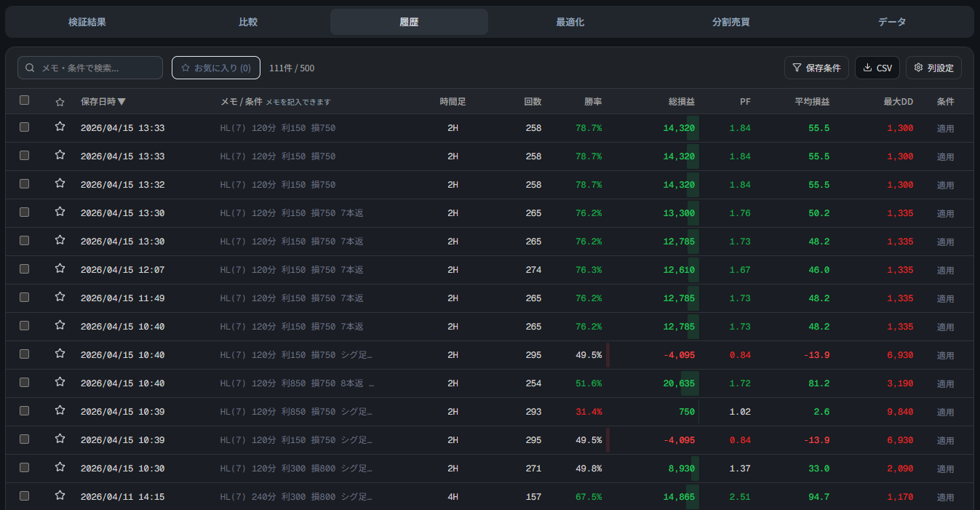
Task: Mark the 2026/04/15 11:49 row star
Action: click(60, 297)
